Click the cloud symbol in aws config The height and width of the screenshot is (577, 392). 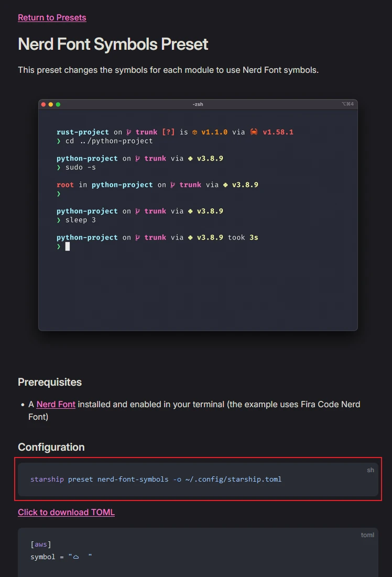[76, 557]
